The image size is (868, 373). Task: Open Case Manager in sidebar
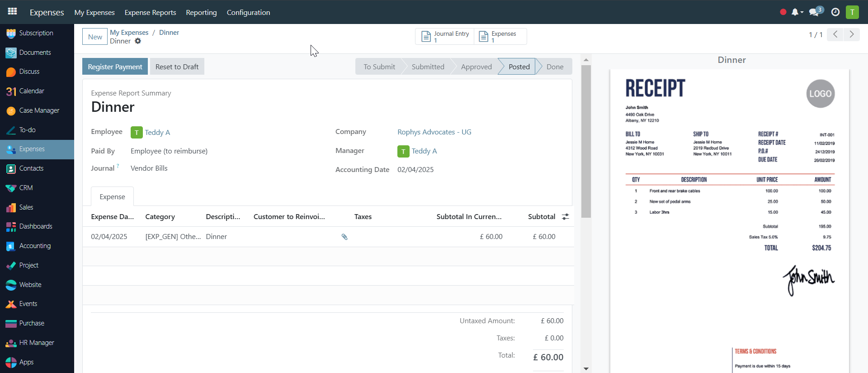pos(37,110)
